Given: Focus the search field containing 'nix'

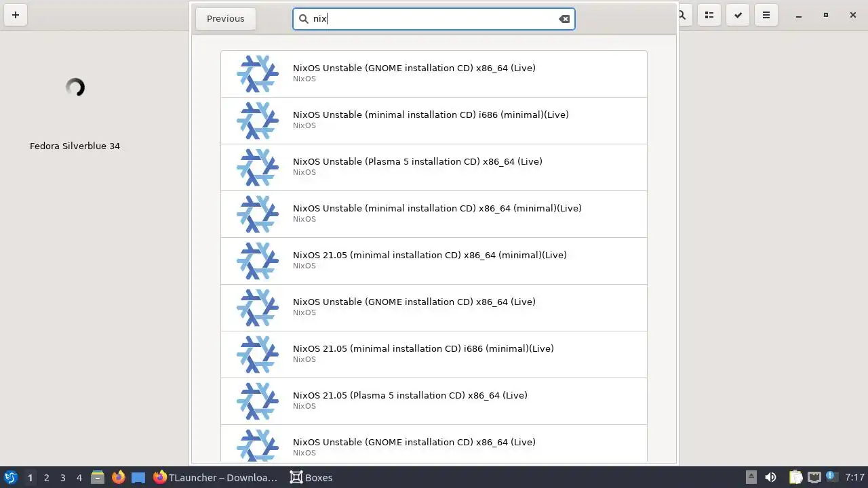Looking at the screenshot, I should tap(434, 19).
